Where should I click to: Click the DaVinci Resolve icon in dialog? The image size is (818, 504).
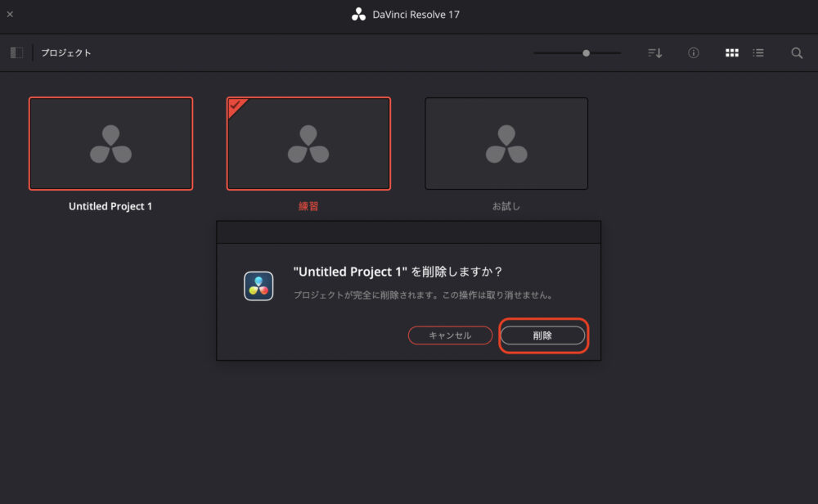pos(258,286)
